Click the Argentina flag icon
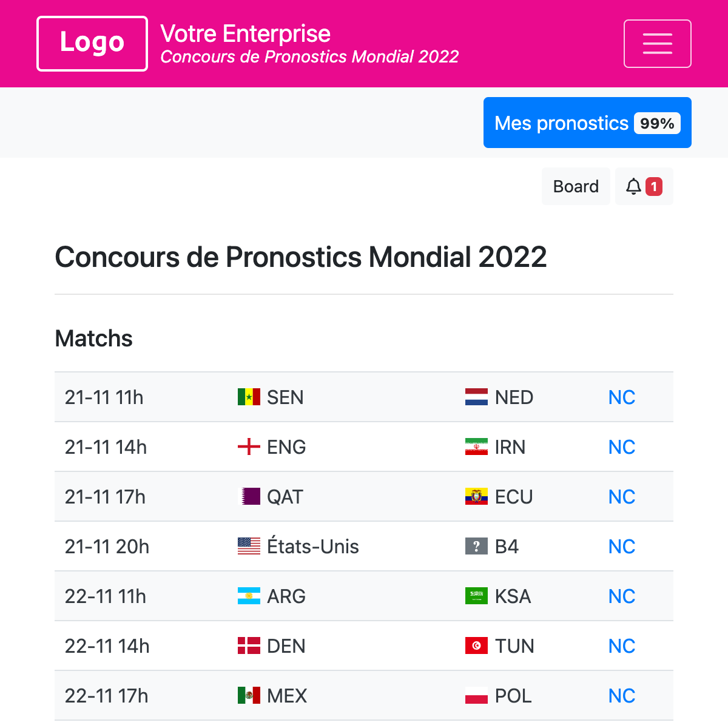The image size is (728, 728). tap(249, 596)
